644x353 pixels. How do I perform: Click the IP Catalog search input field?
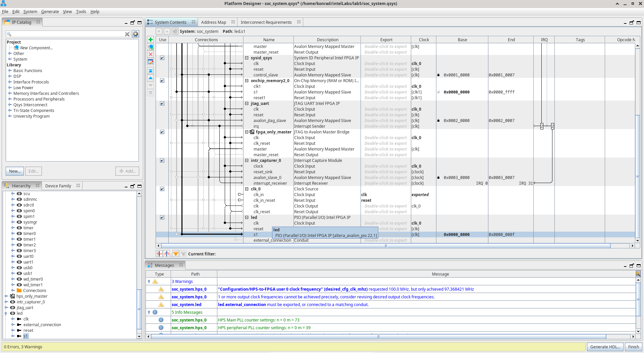(68, 34)
